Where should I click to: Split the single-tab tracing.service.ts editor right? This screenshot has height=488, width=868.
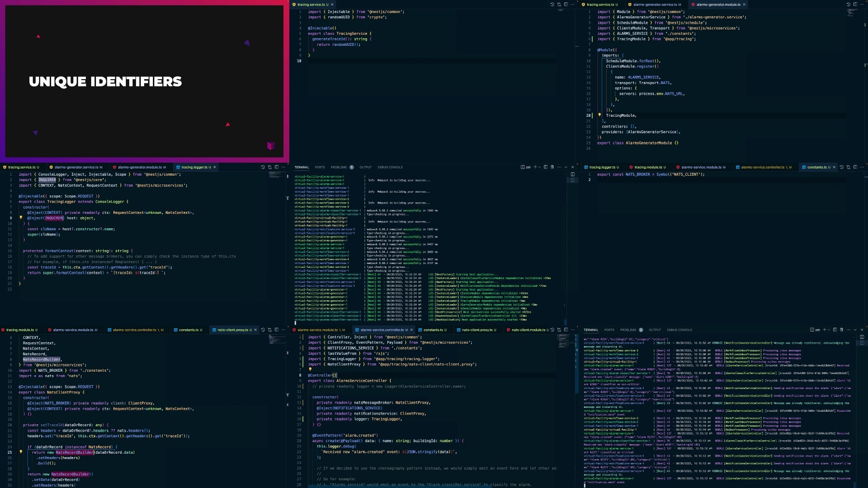click(566, 4)
